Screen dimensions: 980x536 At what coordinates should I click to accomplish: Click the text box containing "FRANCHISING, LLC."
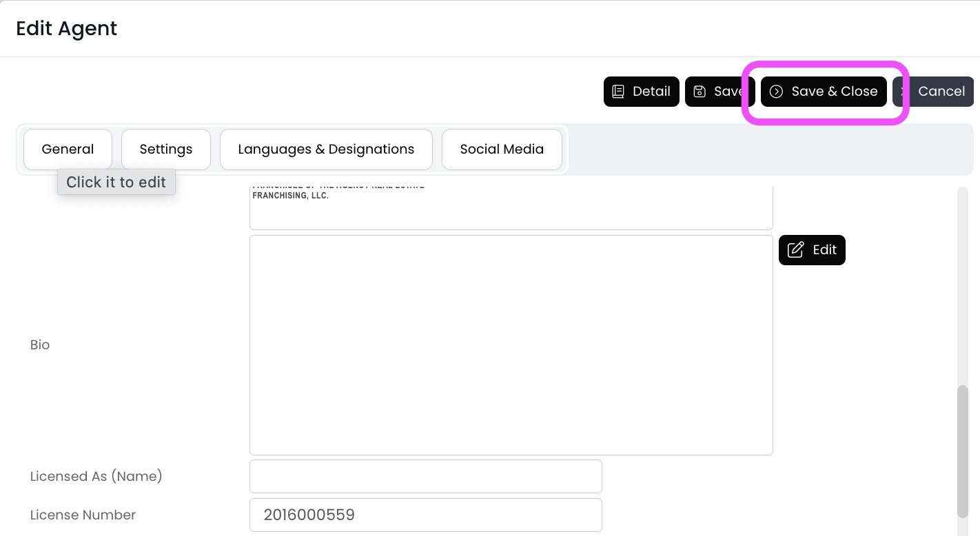point(511,208)
